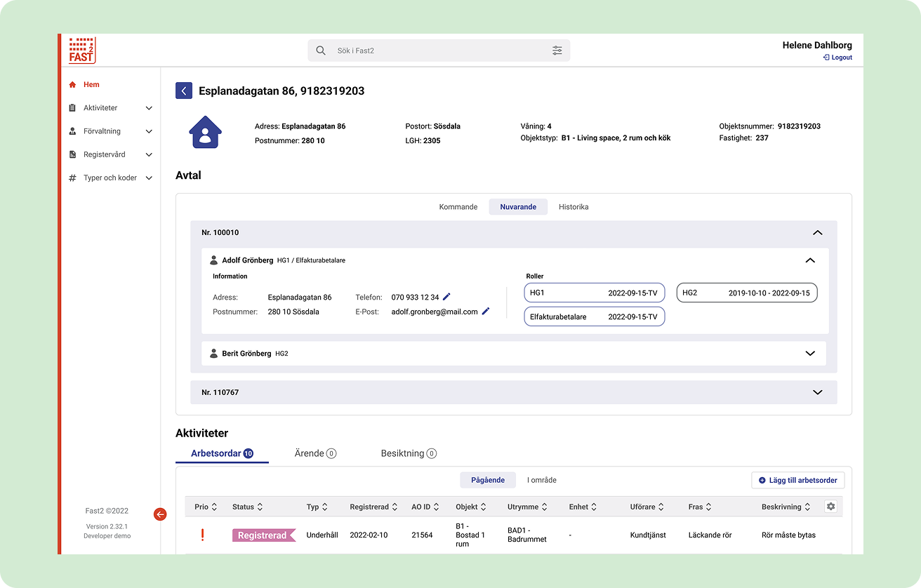This screenshot has height=588, width=921.
Task: Click the Registrerad status badge
Action: pyautogui.click(x=264, y=535)
